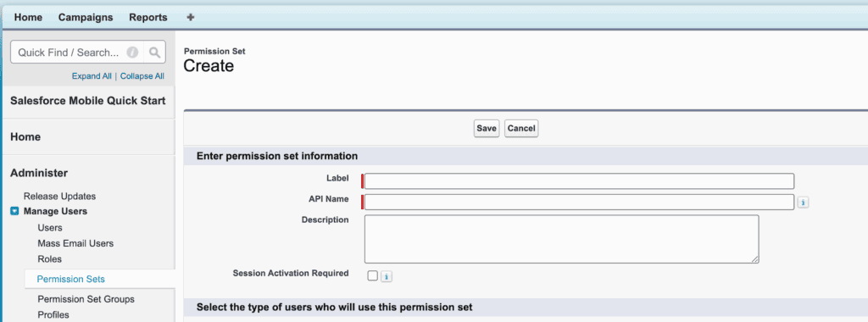This screenshot has width=868, height=322.
Task: Collapse All sidebar sections
Action: [142, 76]
